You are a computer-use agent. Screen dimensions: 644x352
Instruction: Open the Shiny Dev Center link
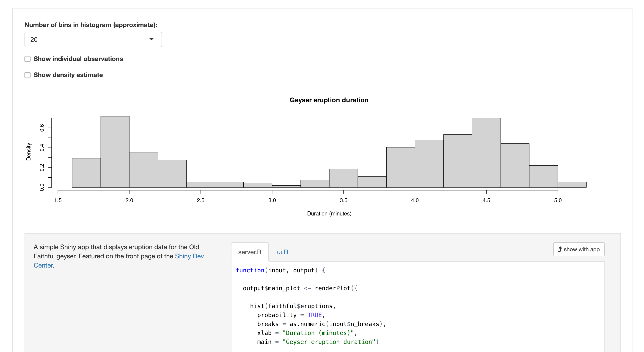click(x=189, y=256)
